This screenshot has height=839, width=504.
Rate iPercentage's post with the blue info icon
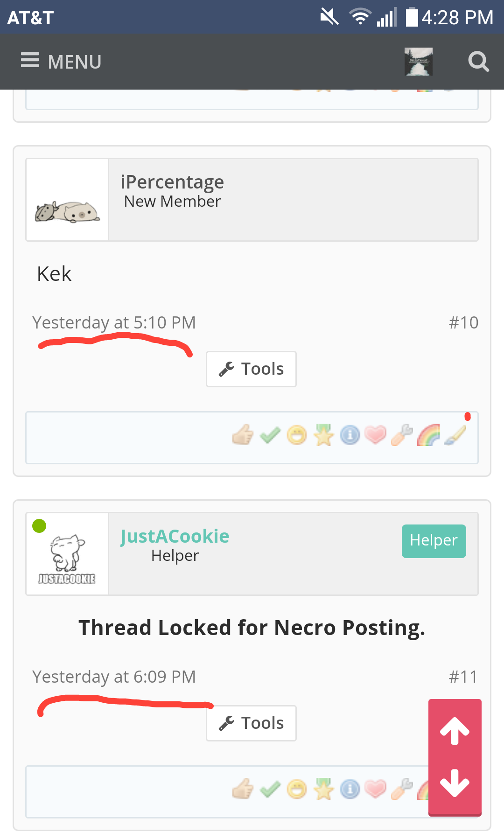350,435
